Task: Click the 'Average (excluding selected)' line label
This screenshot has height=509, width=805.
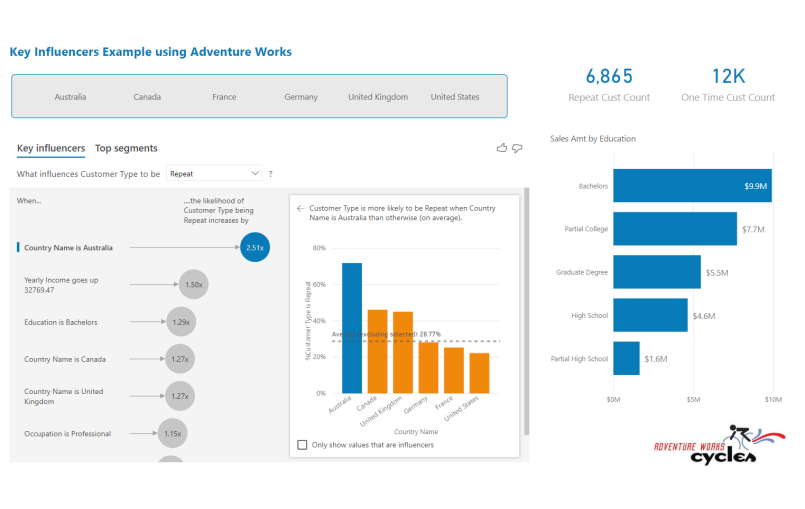Action: click(386, 334)
